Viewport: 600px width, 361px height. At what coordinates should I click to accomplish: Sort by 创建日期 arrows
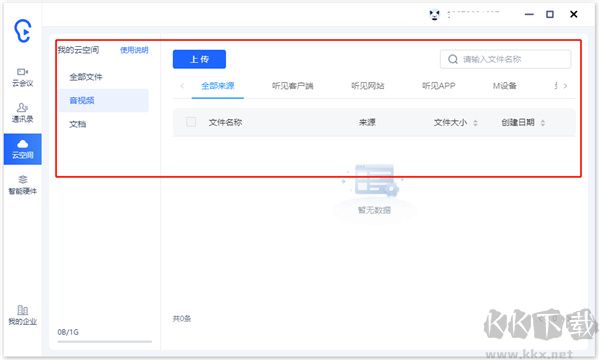pyautogui.click(x=543, y=123)
